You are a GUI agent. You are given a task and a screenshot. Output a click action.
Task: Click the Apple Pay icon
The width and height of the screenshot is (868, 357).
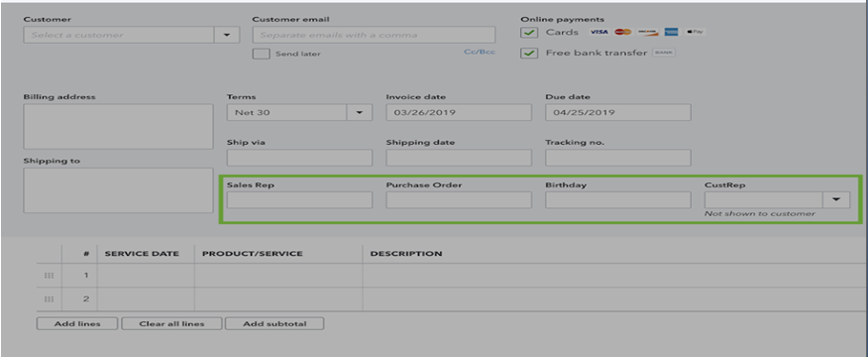[x=696, y=32]
